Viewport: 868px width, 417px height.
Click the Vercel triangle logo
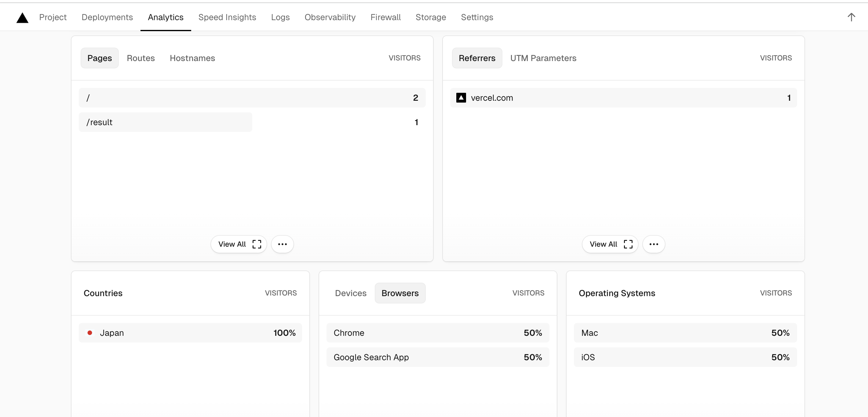22,17
